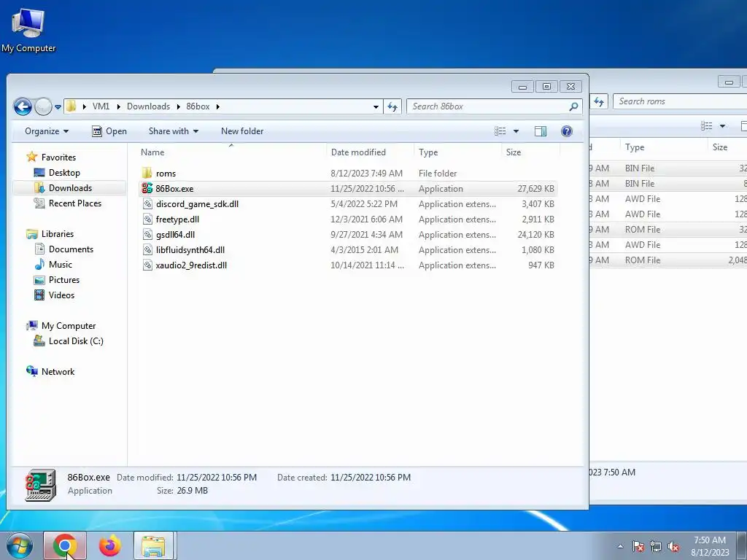This screenshot has height=560, width=747.
Task: Click the search magnifier icon
Action: 573,106
